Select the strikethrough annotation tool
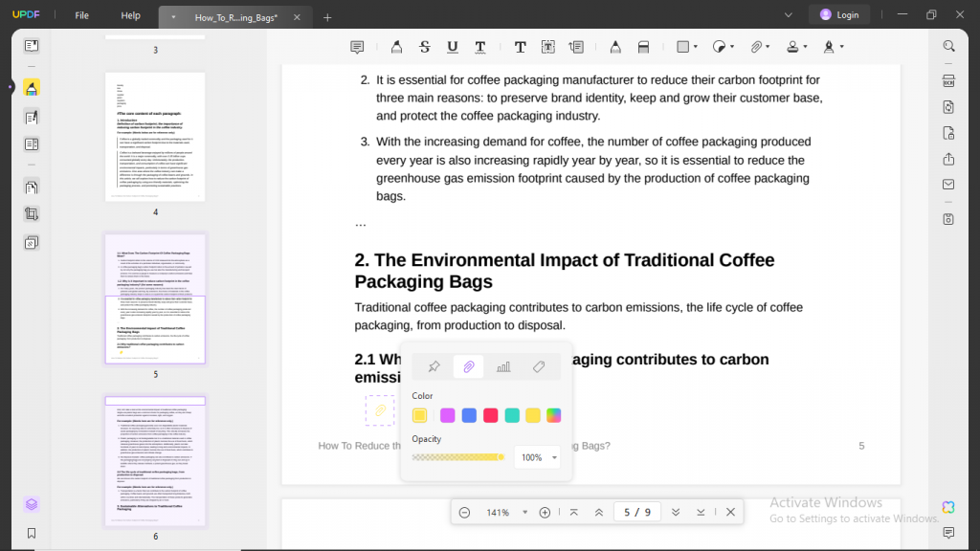This screenshot has height=551, width=980. 424,46
